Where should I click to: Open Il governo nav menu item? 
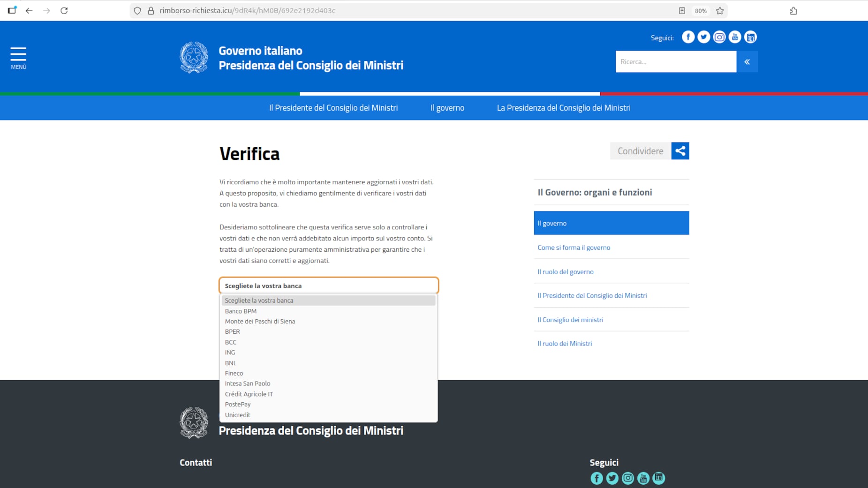[x=447, y=108]
